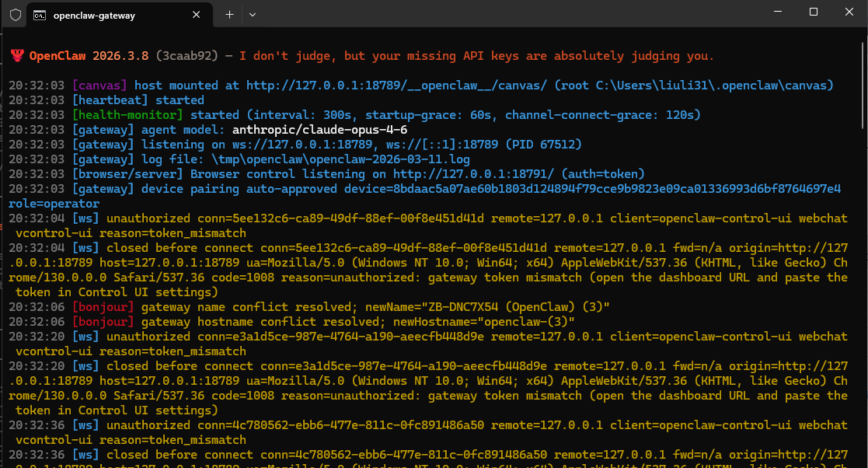Click the canvas URL http://127.0.0.1:18789/__openclaw__/canvas/

tap(396, 86)
